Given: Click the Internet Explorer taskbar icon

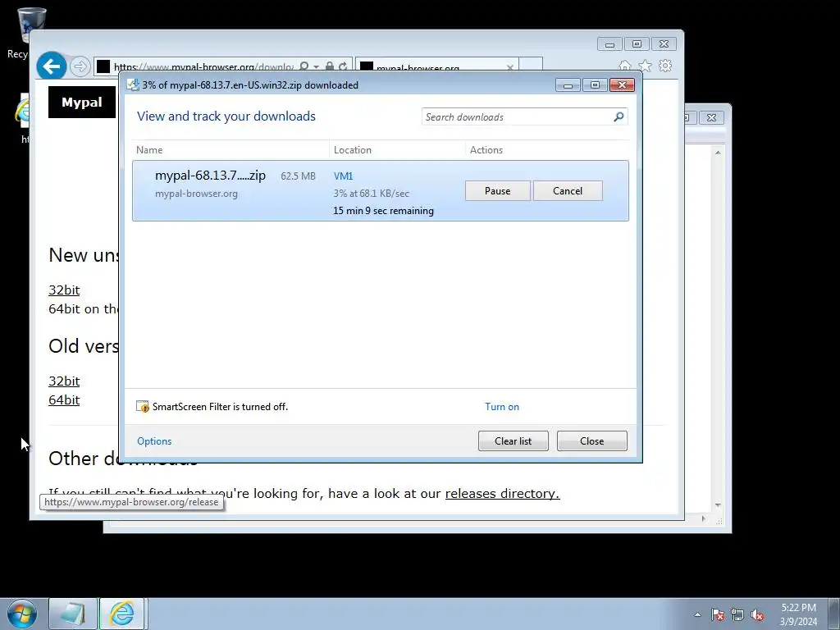Looking at the screenshot, I should [x=121, y=614].
